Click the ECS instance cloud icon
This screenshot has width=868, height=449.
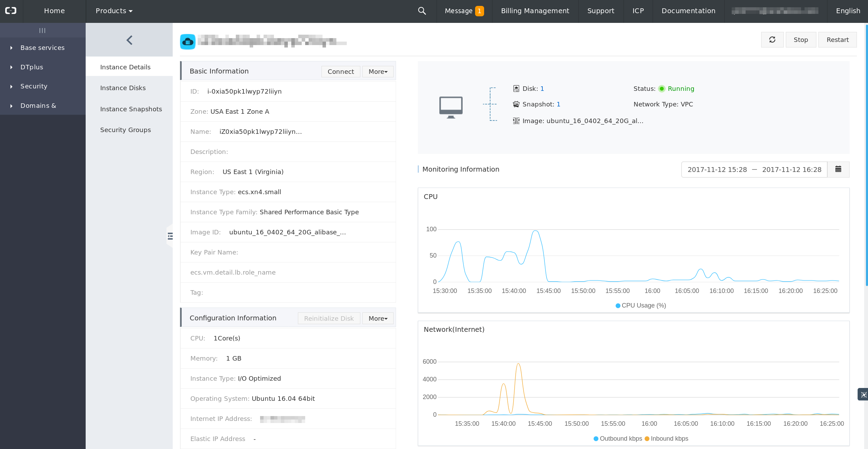pos(188,42)
